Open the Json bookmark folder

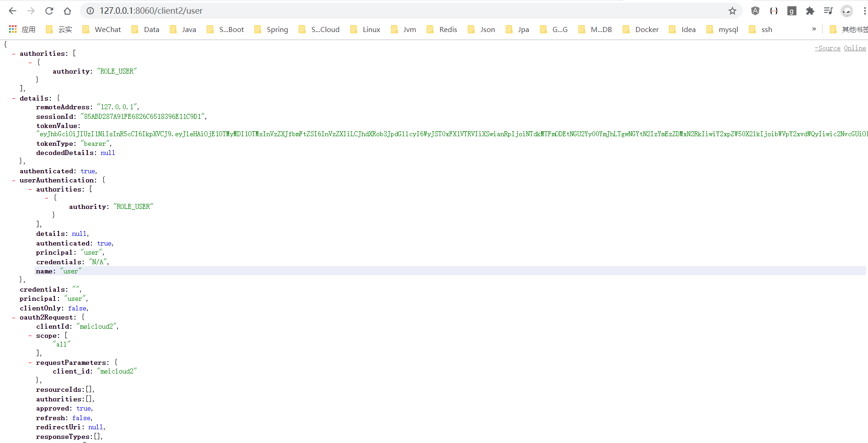(481, 29)
